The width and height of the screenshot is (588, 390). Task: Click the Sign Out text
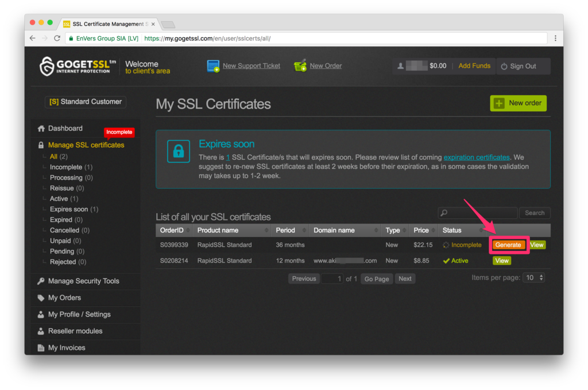click(x=523, y=67)
